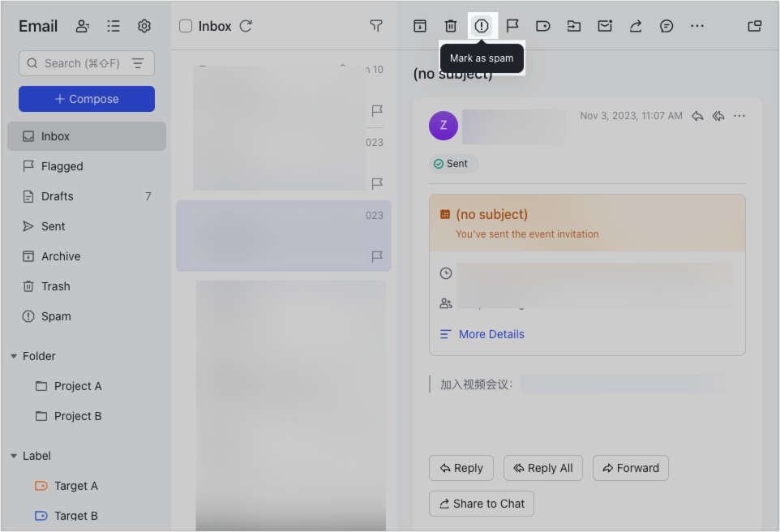Click the reply all icon in message header
This screenshot has width=780, height=532.
click(718, 116)
